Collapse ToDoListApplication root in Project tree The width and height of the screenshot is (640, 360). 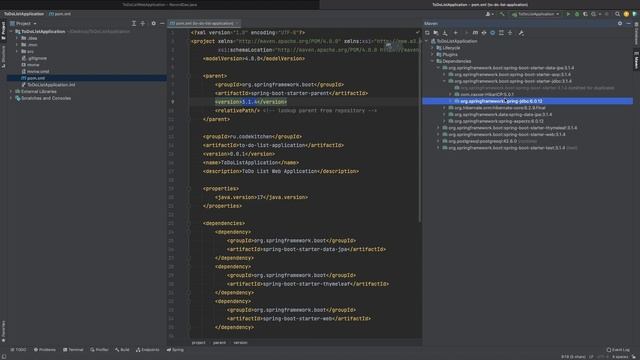(x=11, y=31)
